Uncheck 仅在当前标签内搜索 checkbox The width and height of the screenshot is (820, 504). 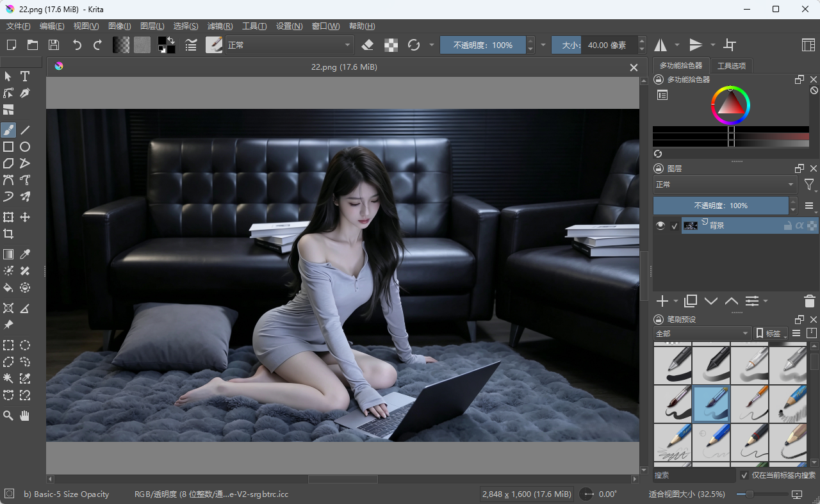pos(744,475)
